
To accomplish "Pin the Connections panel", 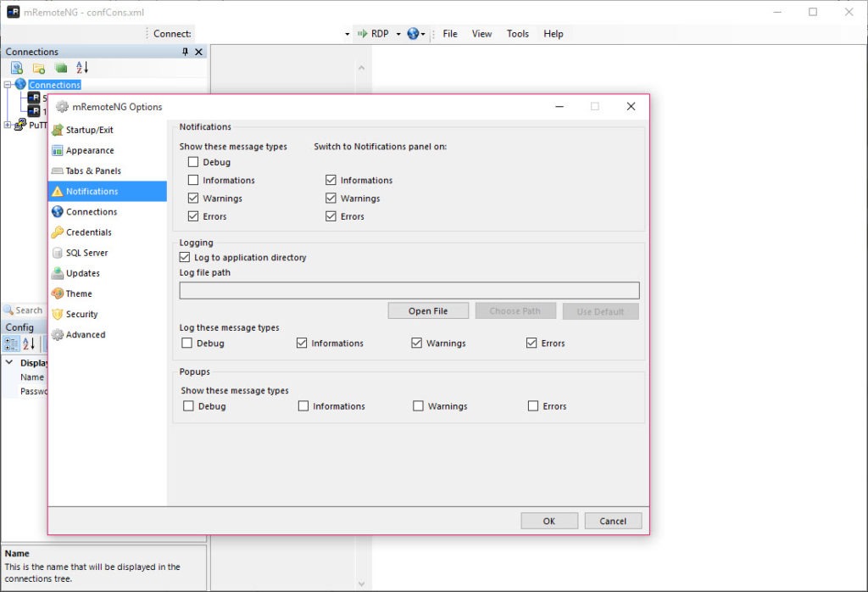I will pyautogui.click(x=185, y=52).
